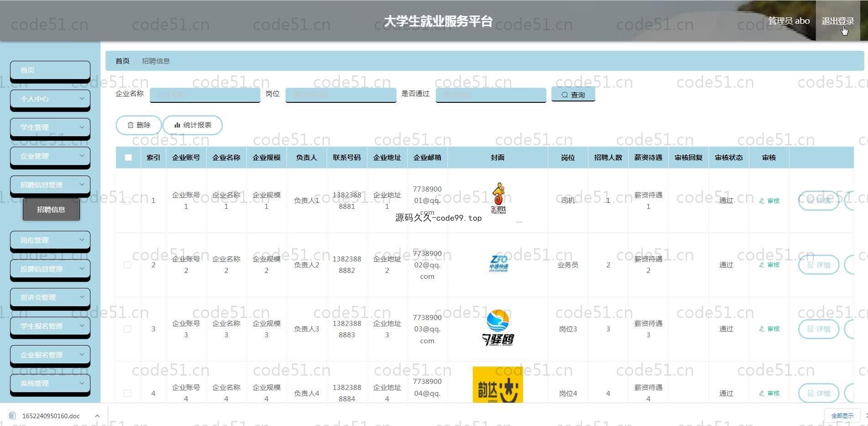The image size is (868, 426).
Task: Click 详情 button in row 1
Action: point(818,201)
